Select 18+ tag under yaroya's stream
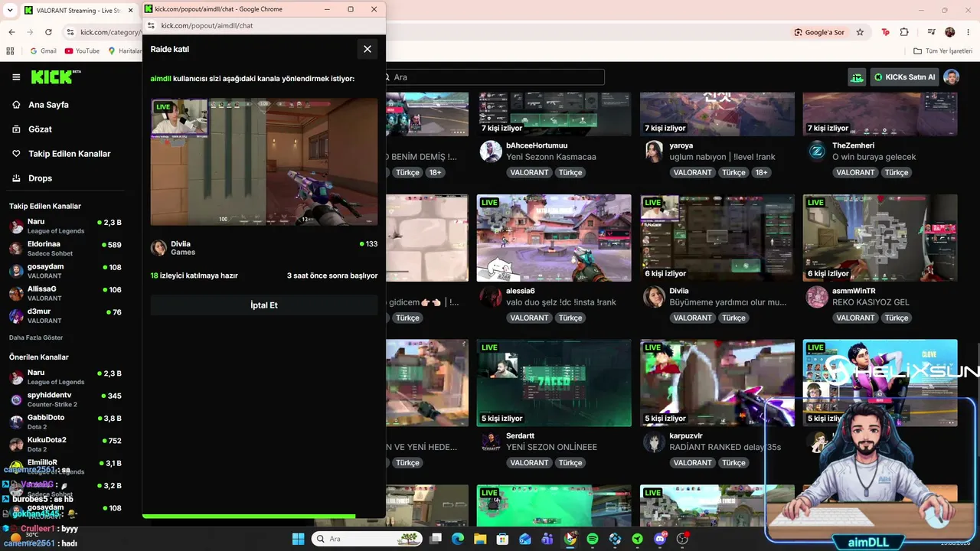980x551 pixels. [762, 173]
